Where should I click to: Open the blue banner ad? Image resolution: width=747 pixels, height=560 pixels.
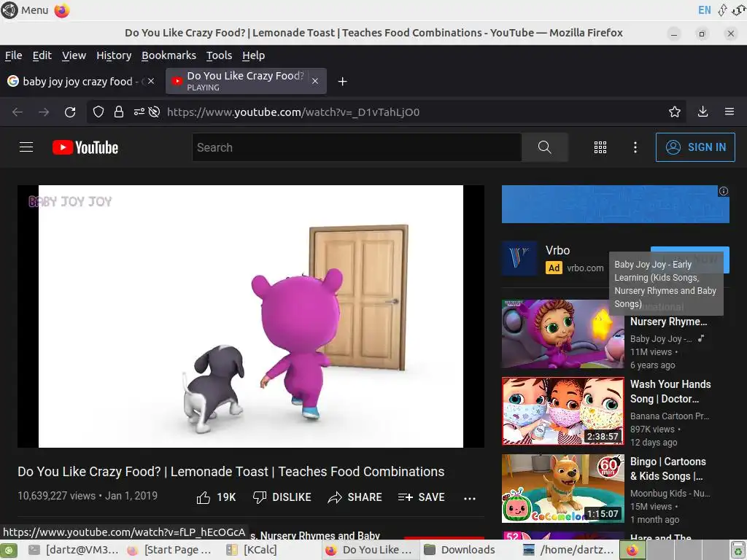pyautogui.click(x=615, y=204)
